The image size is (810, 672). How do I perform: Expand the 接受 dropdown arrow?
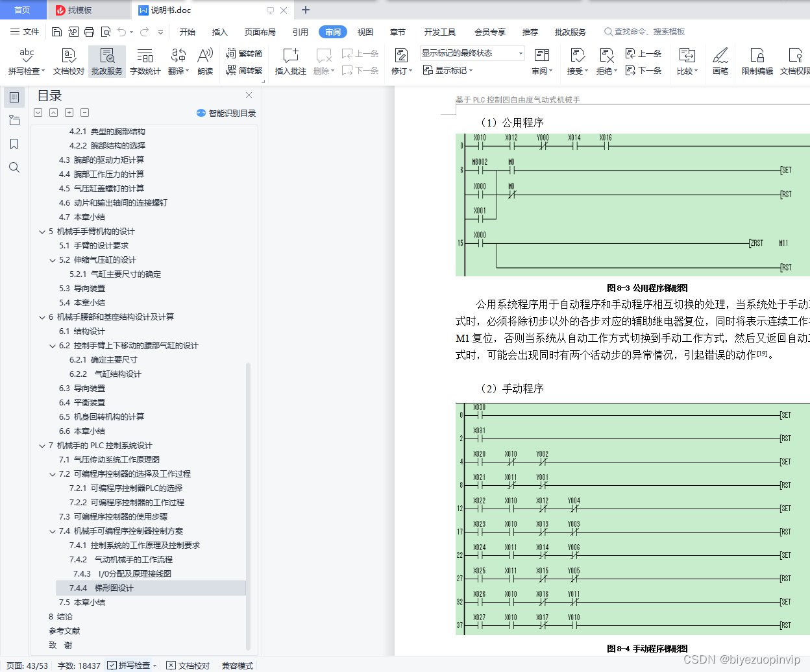pyautogui.click(x=585, y=71)
